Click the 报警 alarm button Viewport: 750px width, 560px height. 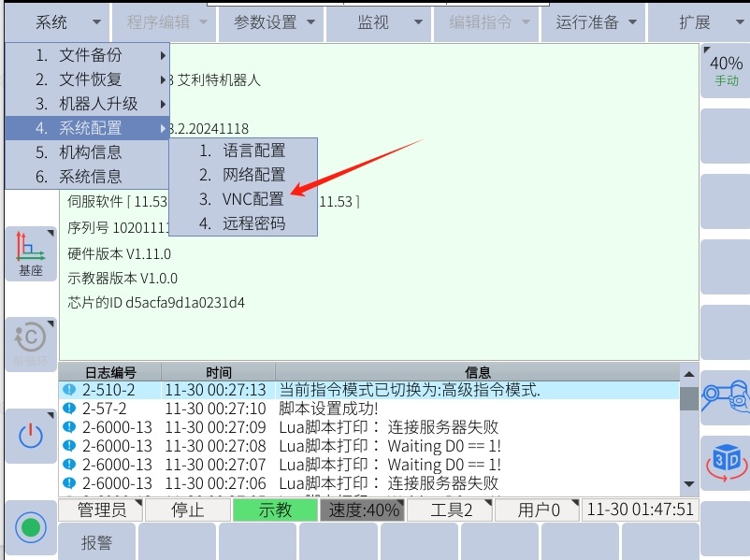97,541
